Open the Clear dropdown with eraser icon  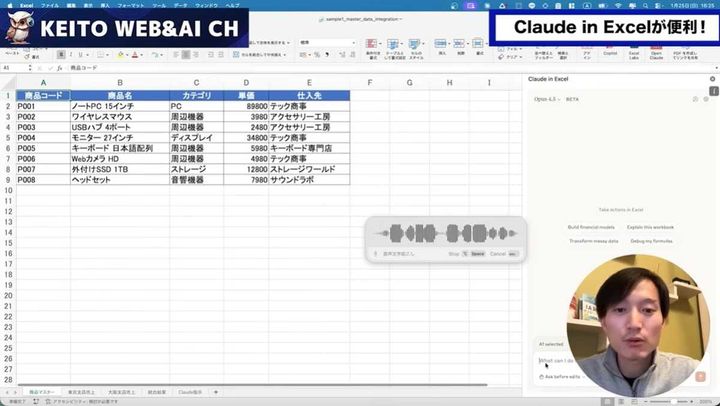point(510,57)
